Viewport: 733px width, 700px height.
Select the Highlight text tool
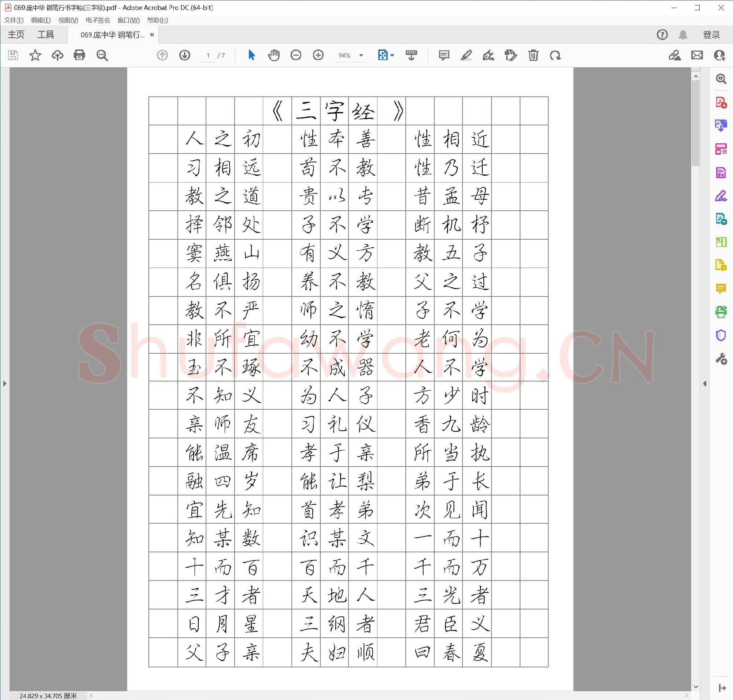[467, 55]
